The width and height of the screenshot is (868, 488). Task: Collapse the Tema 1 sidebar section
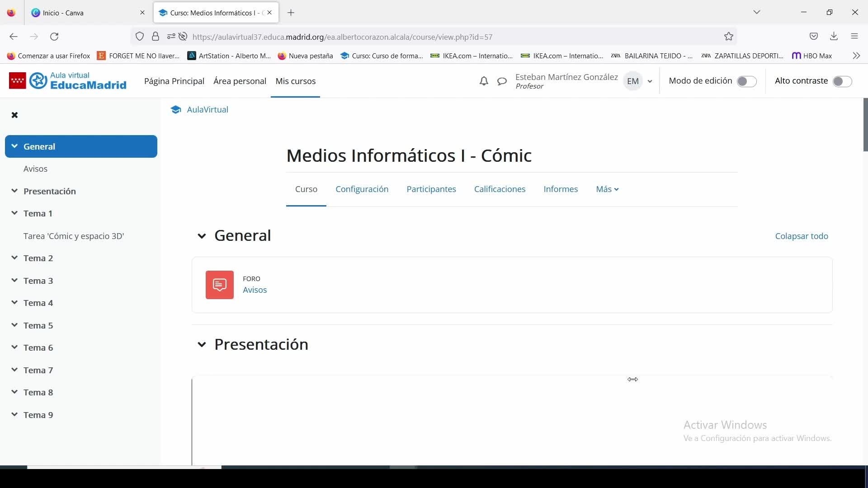point(14,213)
